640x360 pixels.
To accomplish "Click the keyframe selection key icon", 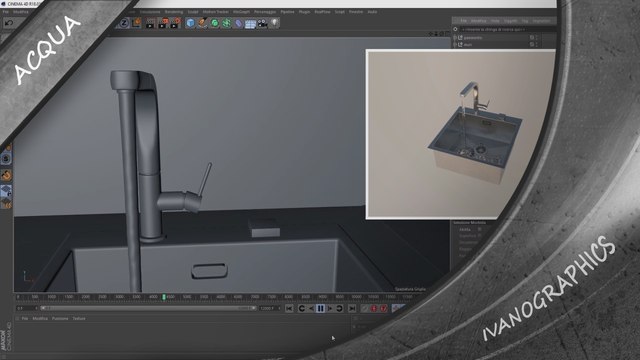I will [364, 309].
